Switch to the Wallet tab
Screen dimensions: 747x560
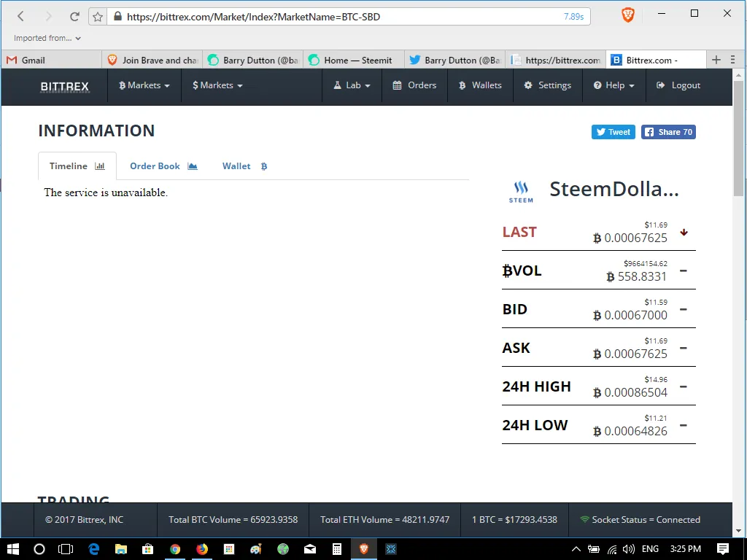pyautogui.click(x=245, y=166)
